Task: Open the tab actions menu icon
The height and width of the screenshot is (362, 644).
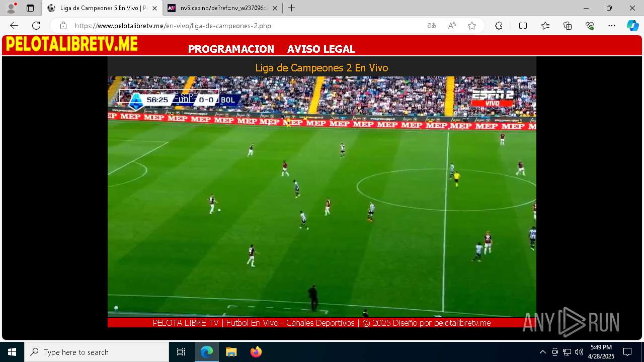Action: click(x=30, y=8)
